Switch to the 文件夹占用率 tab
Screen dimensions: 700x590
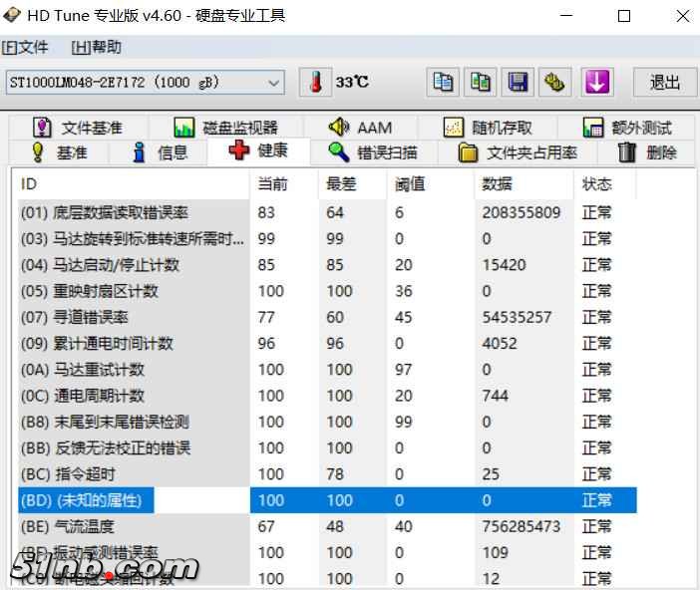click(518, 152)
